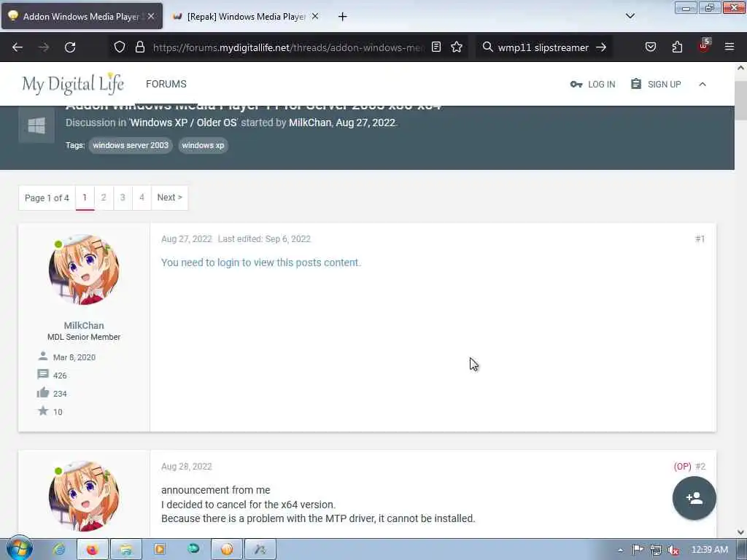The image size is (747, 560).
Task: List all tabs with the dropdown arrow
Action: (630, 16)
